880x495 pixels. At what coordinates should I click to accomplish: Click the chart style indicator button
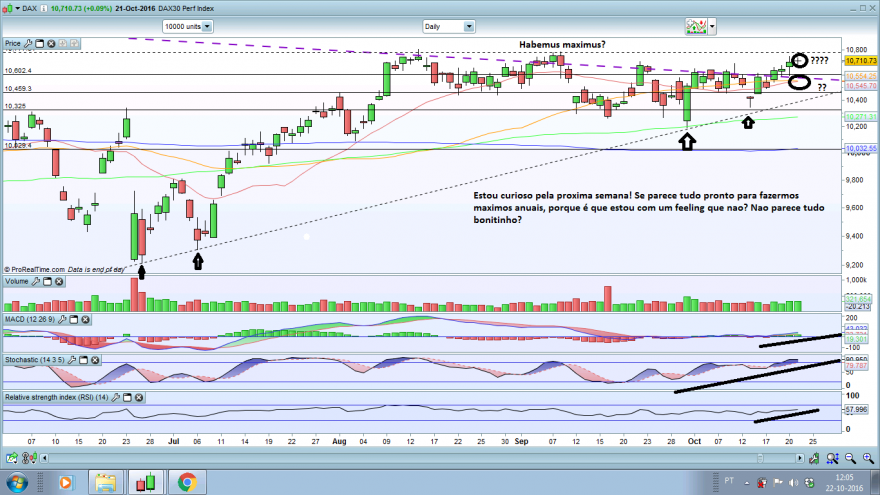[696, 26]
